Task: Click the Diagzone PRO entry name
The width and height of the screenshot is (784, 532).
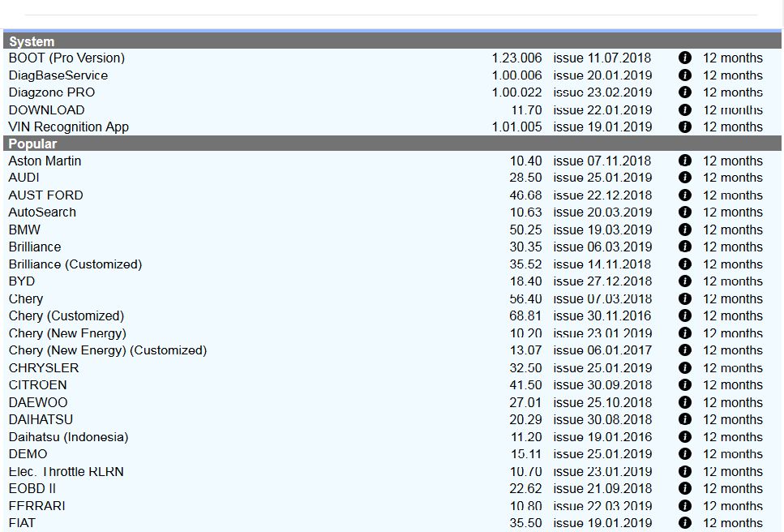Action: coord(52,92)
